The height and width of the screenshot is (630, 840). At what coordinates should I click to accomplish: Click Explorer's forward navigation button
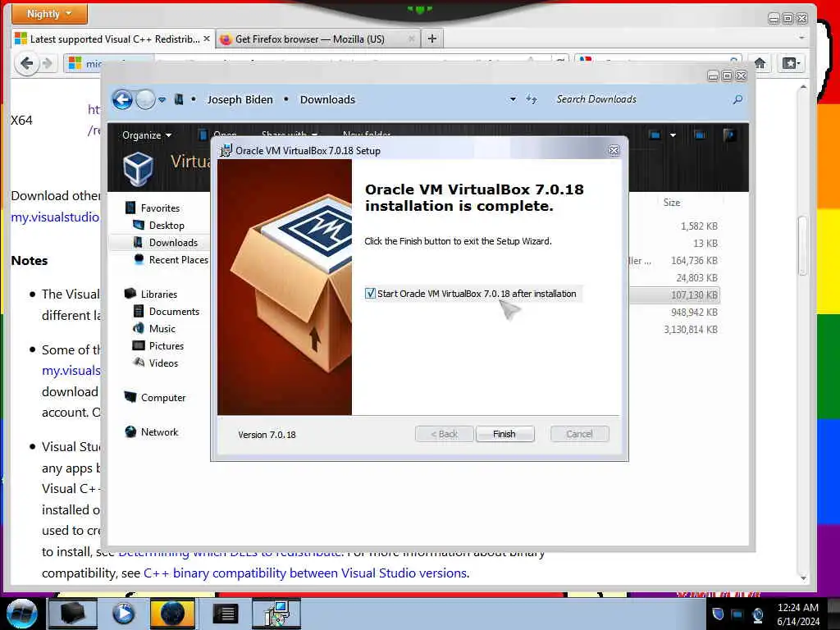click(x=145, y=99)
